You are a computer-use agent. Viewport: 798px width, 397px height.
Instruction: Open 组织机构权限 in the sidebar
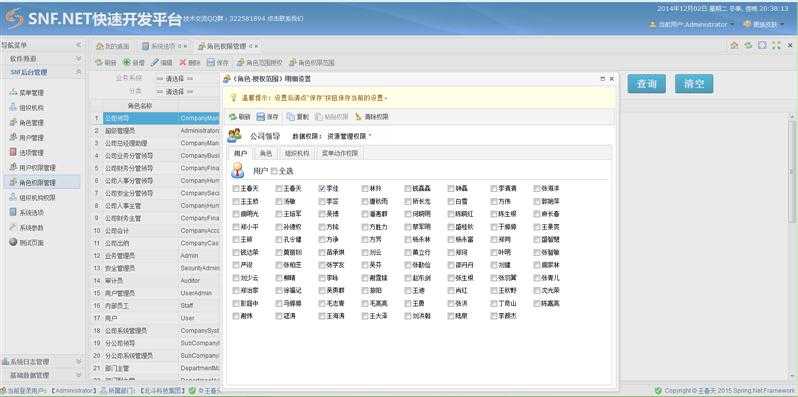(x=33, y=197)
